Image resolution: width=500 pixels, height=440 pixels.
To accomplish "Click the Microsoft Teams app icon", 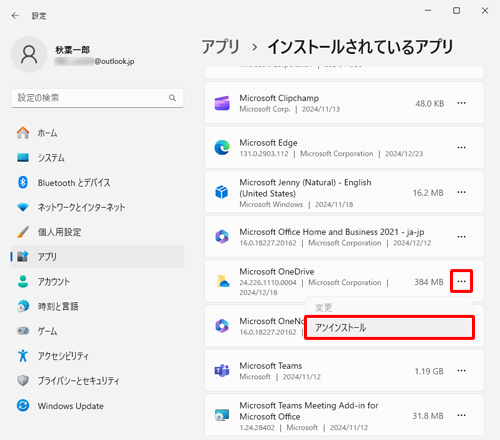I will tap(222, 371).
